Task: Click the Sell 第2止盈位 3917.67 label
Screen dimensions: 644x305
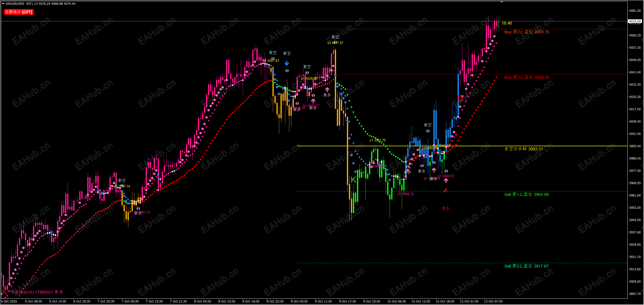Action: tap(526, 266)
